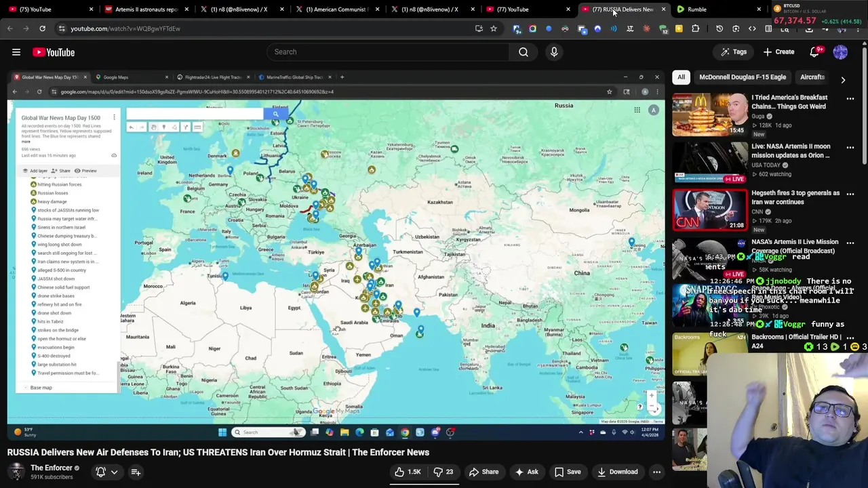The height and width of the screenshot is (488, 868).
Task: Select 'Sirens in northern Israel' list item
Action: [62, 227]
